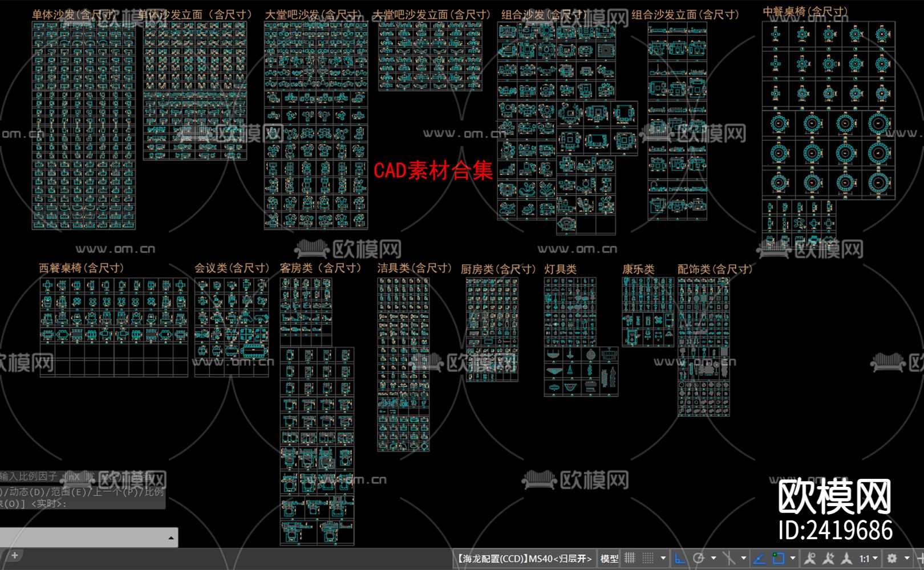Expand object snap options dropdown
This screenshot has width=924, height=570.
coord(793,558)
